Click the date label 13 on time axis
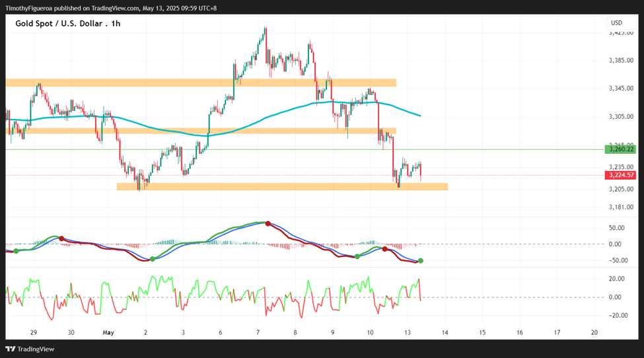This screenshot has height=358, width=644. pos(408,332)
